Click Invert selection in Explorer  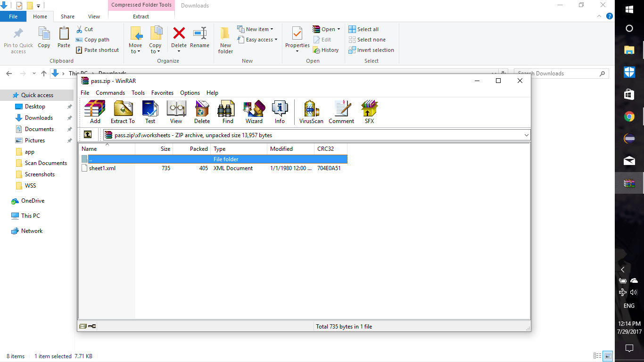coord(371,50)
